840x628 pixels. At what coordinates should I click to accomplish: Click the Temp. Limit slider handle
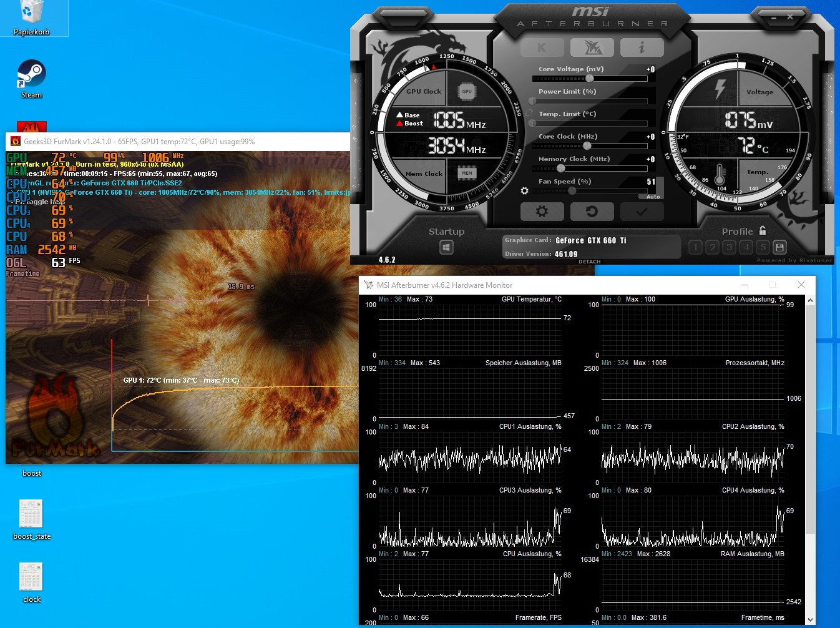click(532, 124)
